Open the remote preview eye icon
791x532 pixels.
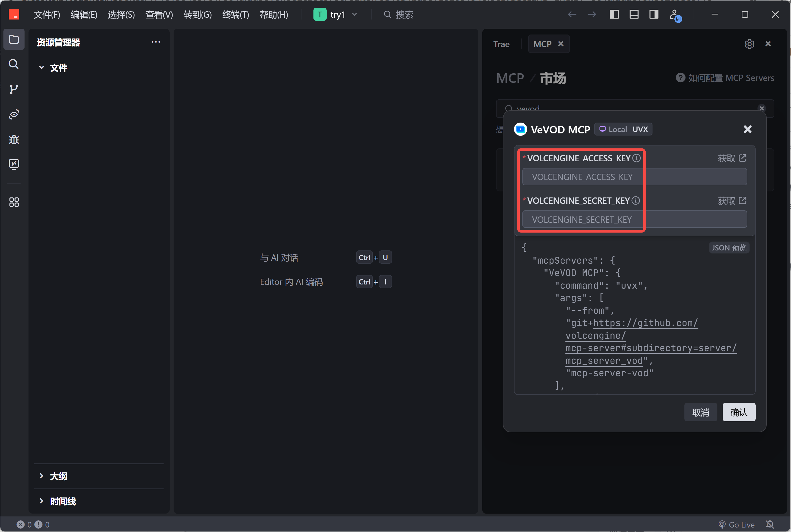pyautogui.click(x=14, y=114)
